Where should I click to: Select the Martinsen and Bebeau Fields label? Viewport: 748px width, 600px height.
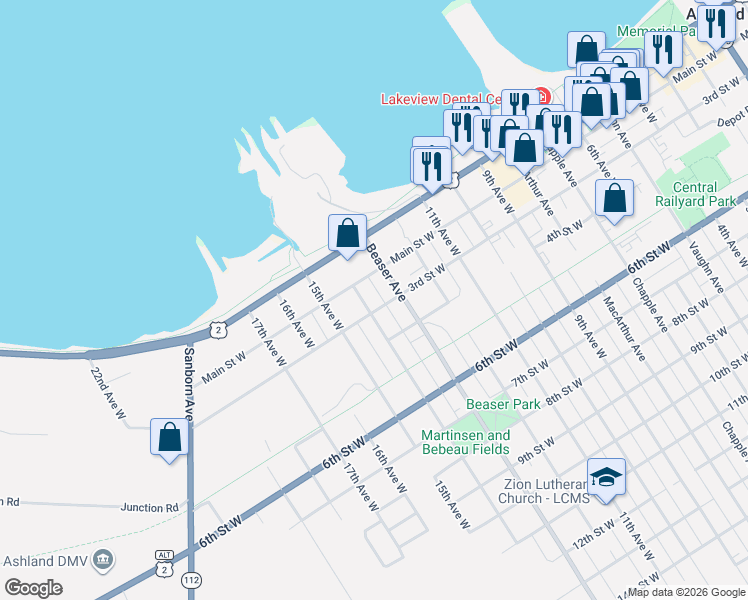(x=466, y=442)
